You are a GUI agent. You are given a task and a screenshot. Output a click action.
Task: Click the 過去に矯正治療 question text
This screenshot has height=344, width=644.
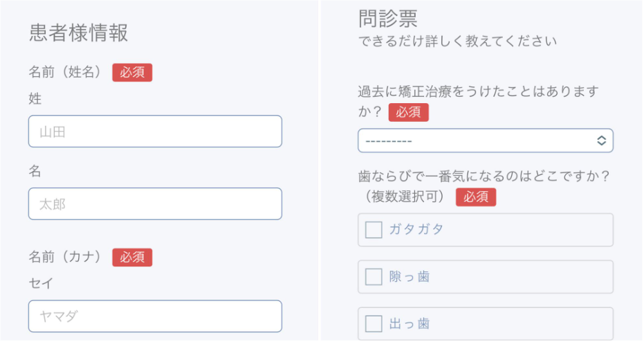477,91
